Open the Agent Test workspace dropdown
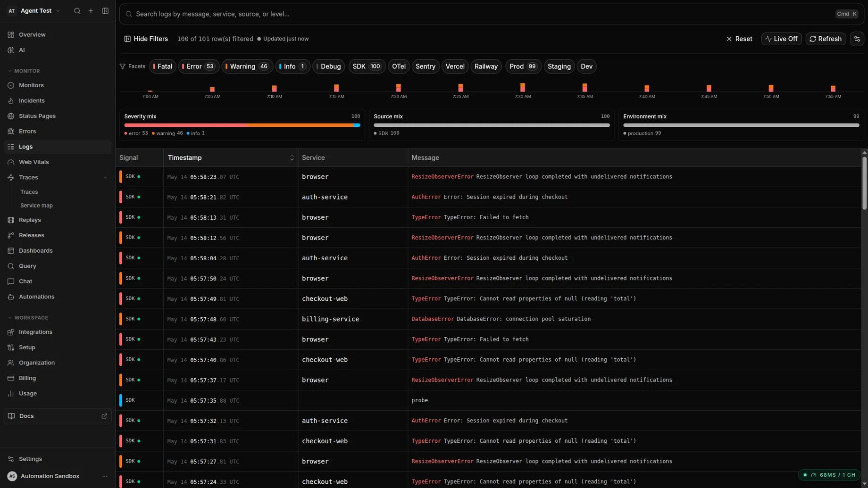Image resolution: width=868 pixels, height=488 pixels. 33,11
